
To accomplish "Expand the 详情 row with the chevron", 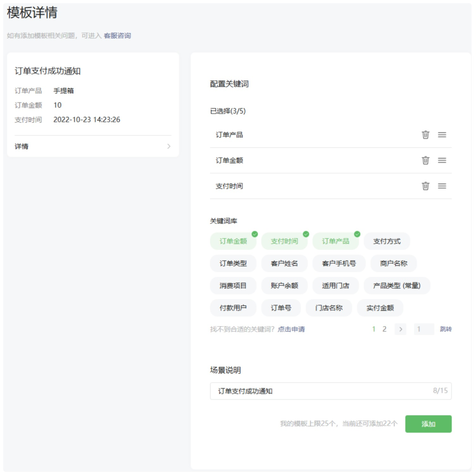I will (x=169, y=146).
